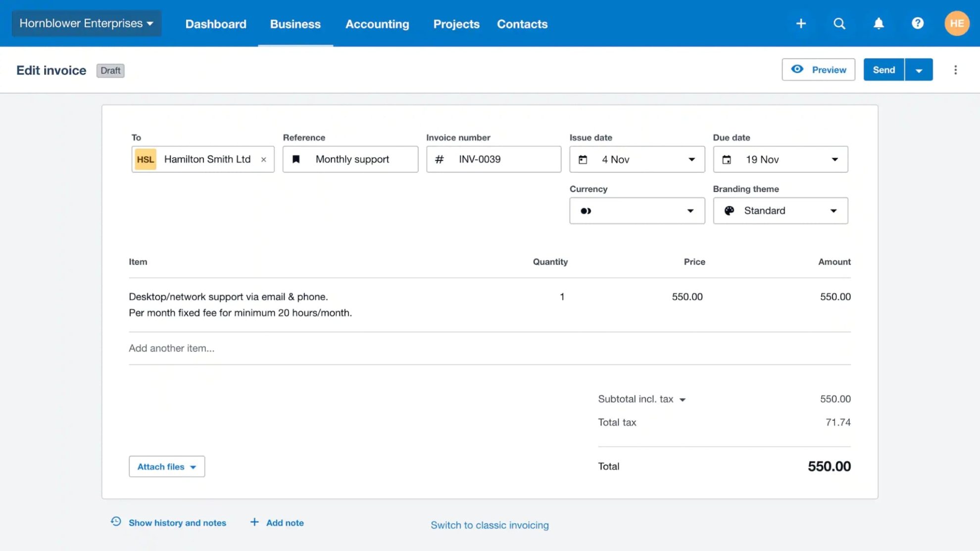This screenshot has height=551, width=980.
Task: Click the Accounting navigation tab
Action: (x=376, y=24)
